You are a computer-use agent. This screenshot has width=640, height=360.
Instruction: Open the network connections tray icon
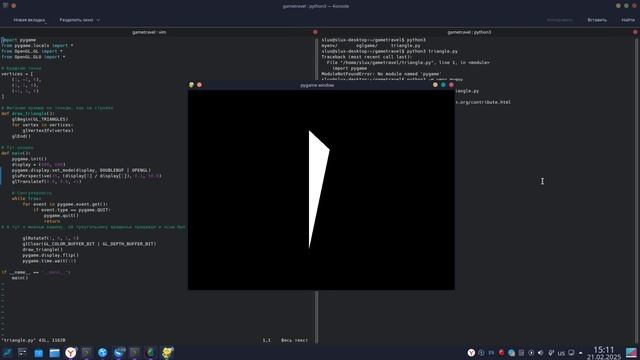pyautogui.click(x=551, y=353)
